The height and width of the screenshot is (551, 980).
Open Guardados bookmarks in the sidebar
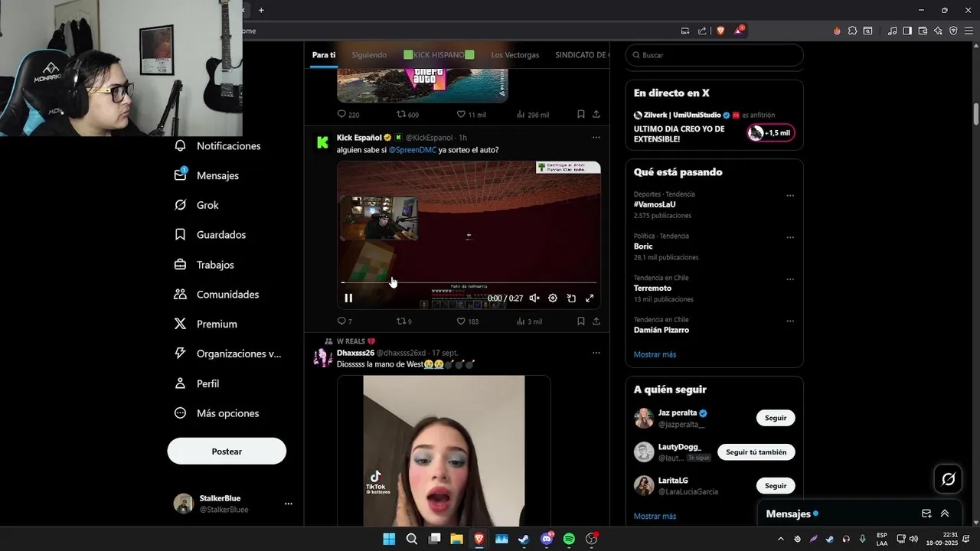[211, 235]
